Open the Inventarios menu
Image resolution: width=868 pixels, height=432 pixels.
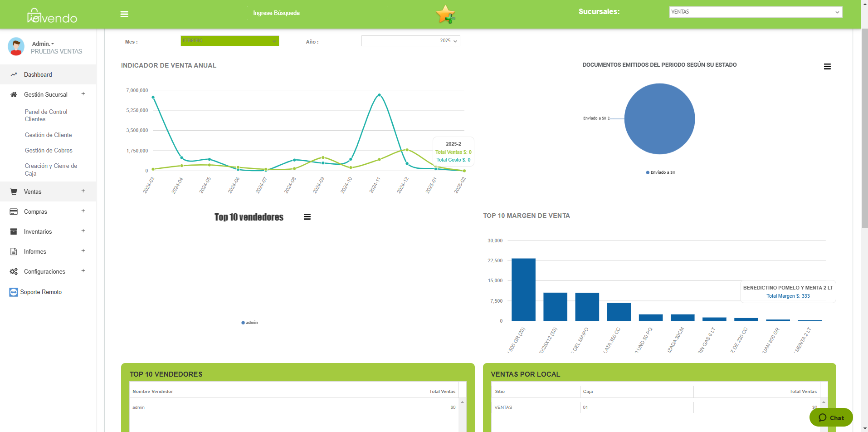click(x=38, y=231)
